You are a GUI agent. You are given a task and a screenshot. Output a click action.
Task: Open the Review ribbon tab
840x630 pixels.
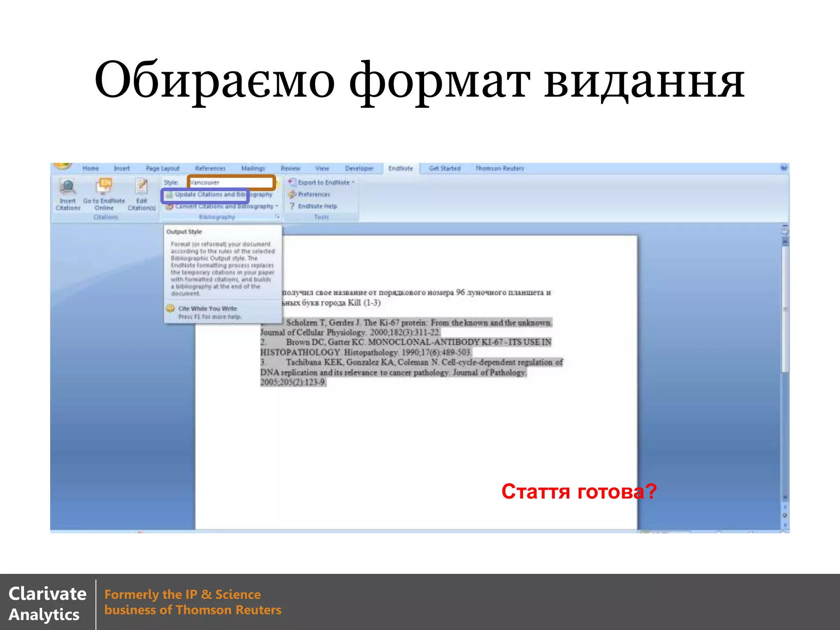[290, 169]
